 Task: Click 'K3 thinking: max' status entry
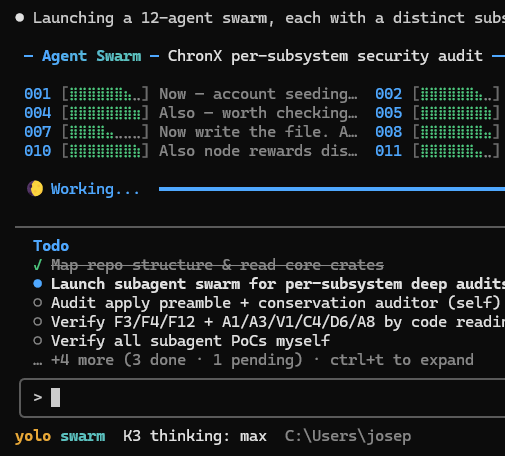pyautogui.click(x=195, y=436)
